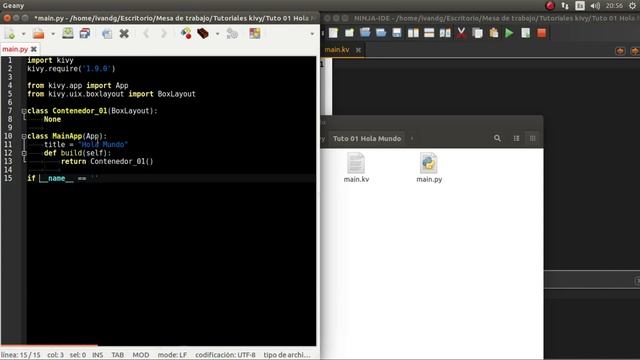Select the main.py file in file manager
This screenshot has width=640, height=360.
429,167
